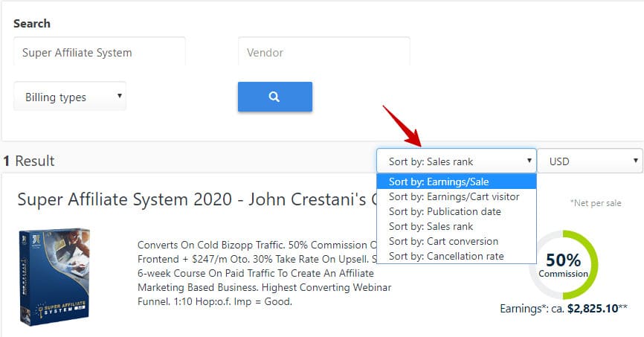Click the magnifier search button
Screen dimensions: 644x337
click(x=274, y=97)
